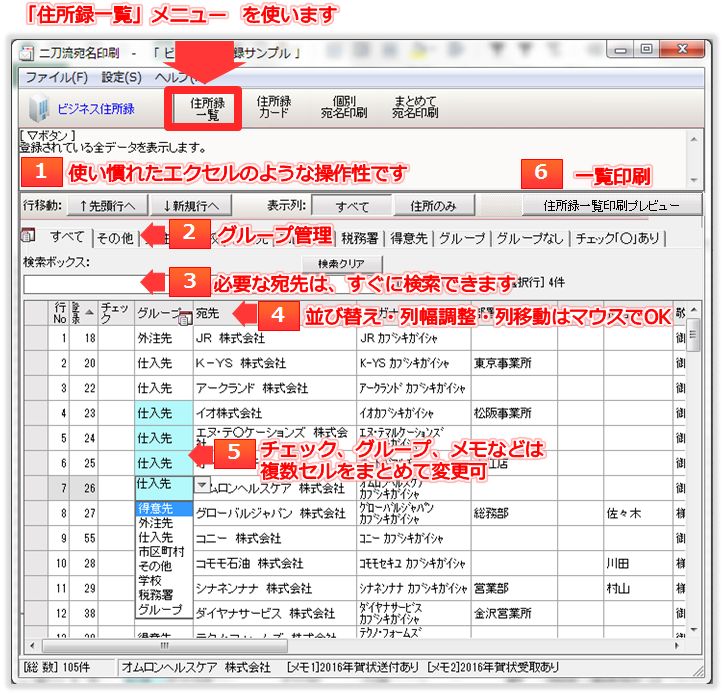Select the グループなし tab
This screenshot has height=695, width=724.
tap(530, 238)
